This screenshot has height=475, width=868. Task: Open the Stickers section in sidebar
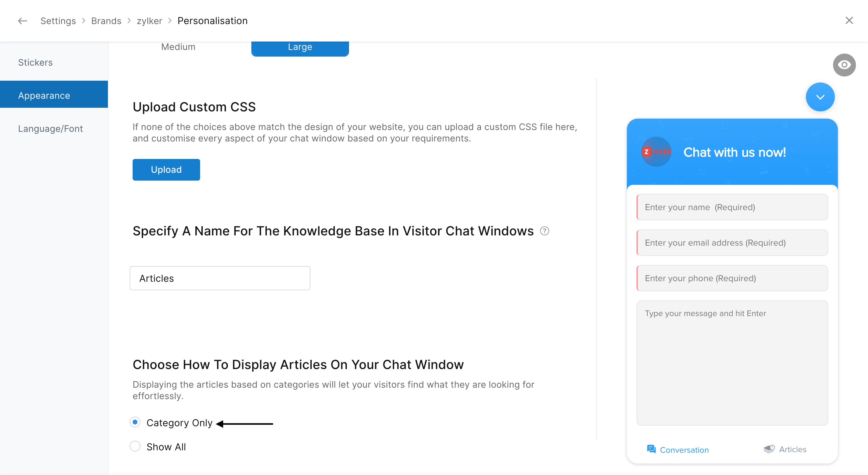tap(35, 63)
